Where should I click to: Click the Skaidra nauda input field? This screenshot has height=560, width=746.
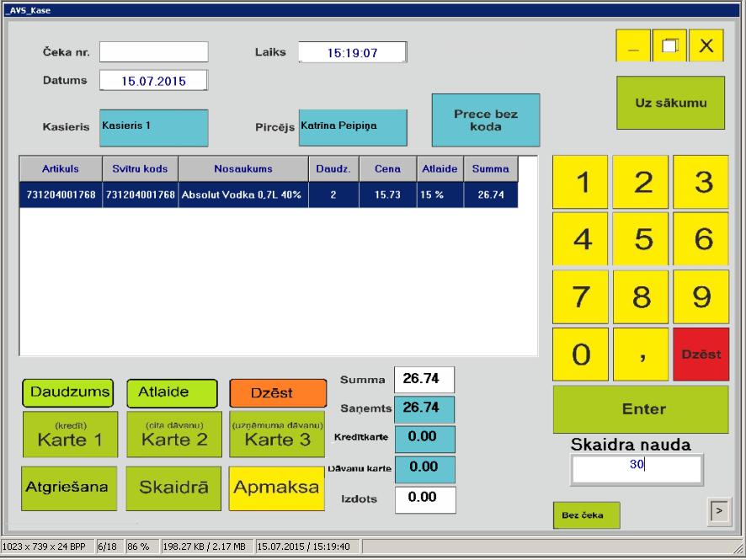637,469
